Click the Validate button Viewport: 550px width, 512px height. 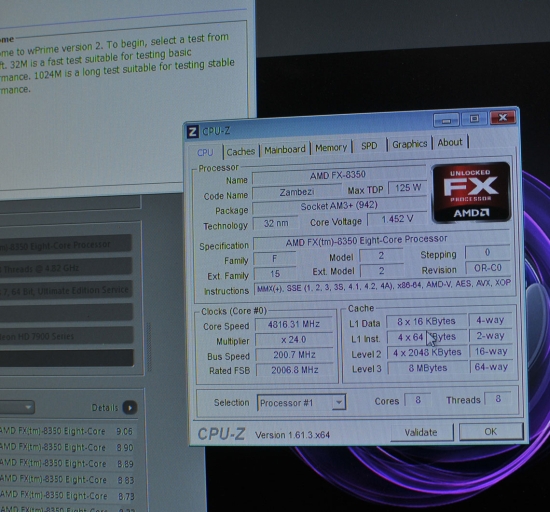[421, 432]
